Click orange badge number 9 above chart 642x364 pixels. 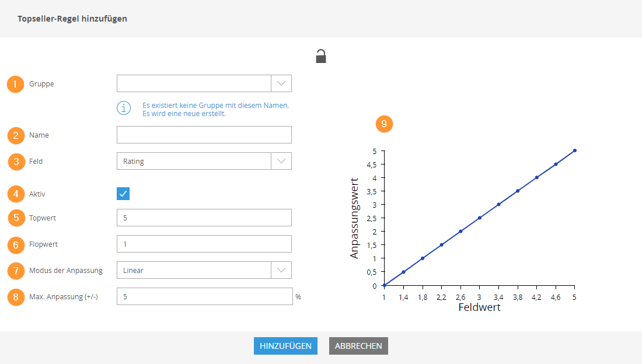coord(384,124)
